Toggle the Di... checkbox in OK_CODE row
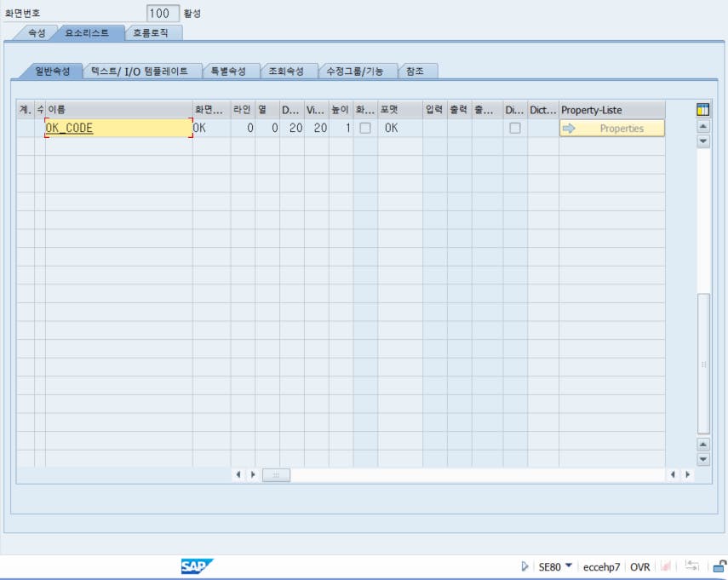The height and width of the screenshot is (580, 728). click(x=515, y=128)
